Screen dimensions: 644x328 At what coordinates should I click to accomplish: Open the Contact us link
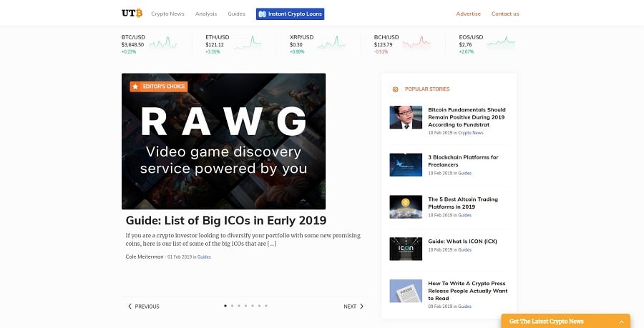505,14
